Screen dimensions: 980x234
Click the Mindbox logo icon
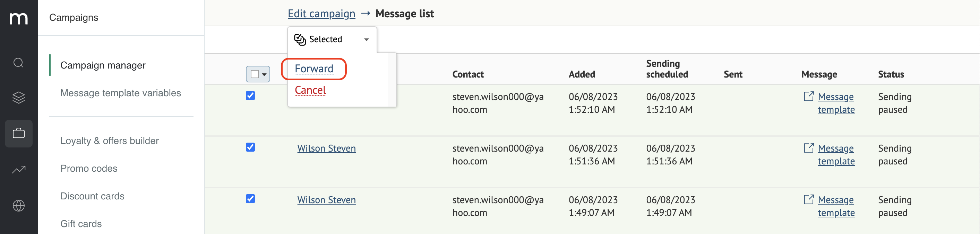click(x=19, y=18)
